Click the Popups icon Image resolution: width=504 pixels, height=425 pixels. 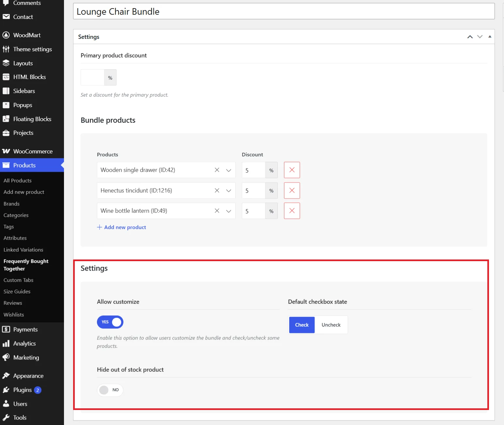(x=6, y=105)
